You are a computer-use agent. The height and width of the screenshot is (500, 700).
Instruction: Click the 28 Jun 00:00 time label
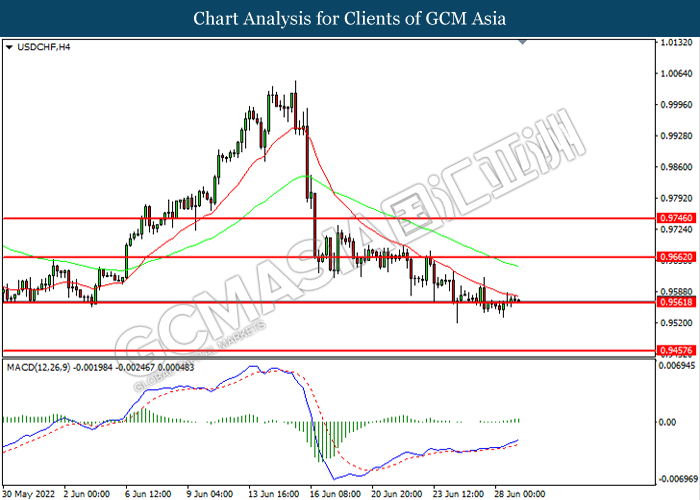click(520, 494)
